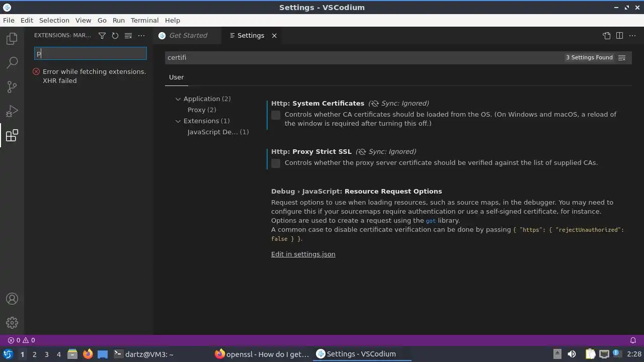
Task: Open the Edit menu
Action: (27, 21)
